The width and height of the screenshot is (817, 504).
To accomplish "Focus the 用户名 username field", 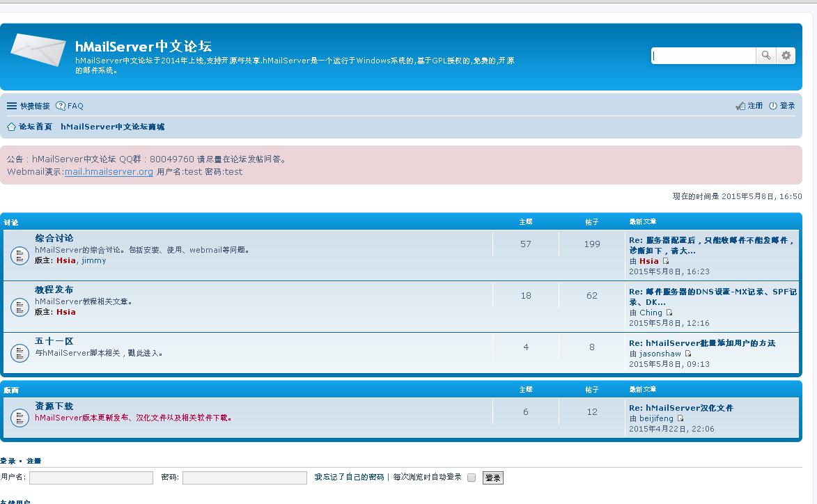I will tap(91, 478).
